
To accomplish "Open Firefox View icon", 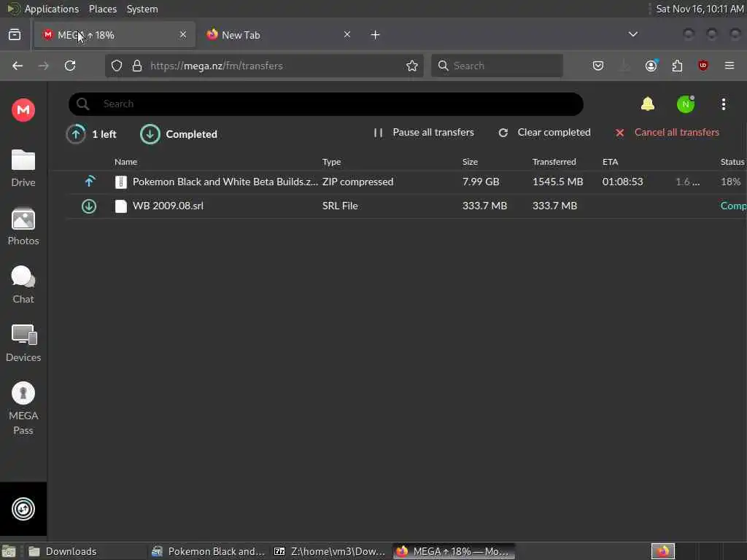I will [x=15, y=35].
